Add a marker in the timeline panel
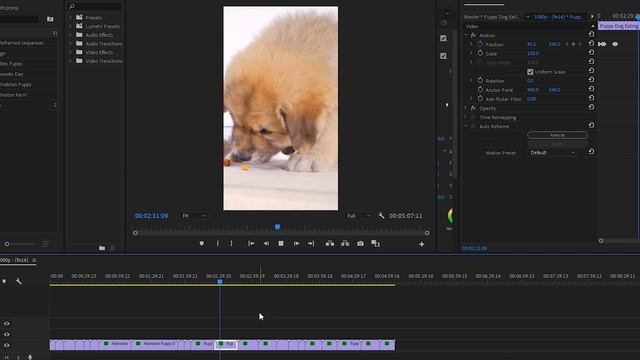 pos(4,281)
